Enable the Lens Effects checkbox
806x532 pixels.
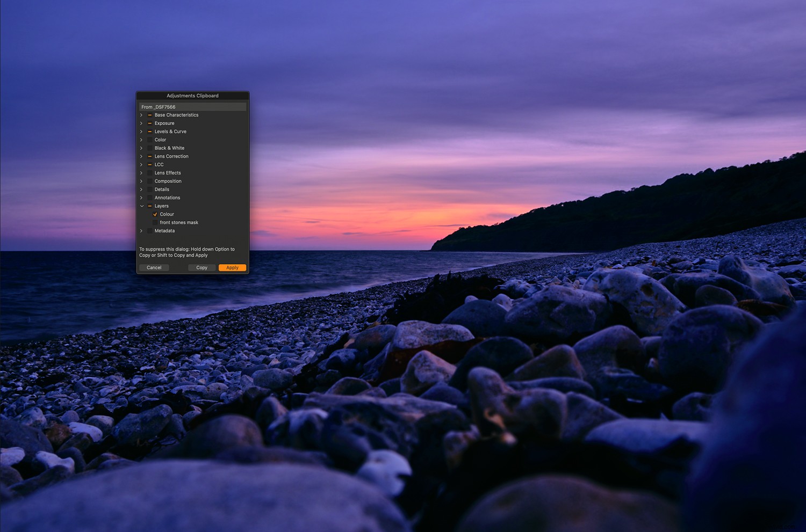[x=150, y=172]
